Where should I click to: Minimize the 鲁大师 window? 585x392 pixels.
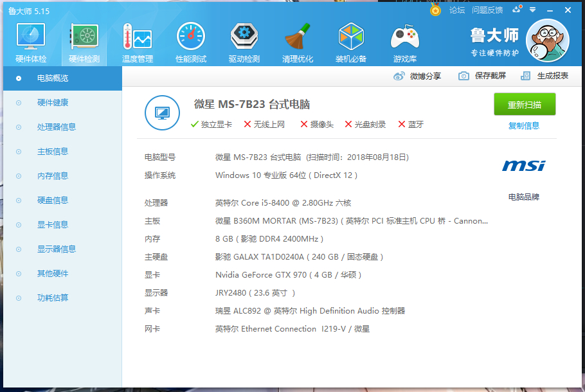[550, 10]
